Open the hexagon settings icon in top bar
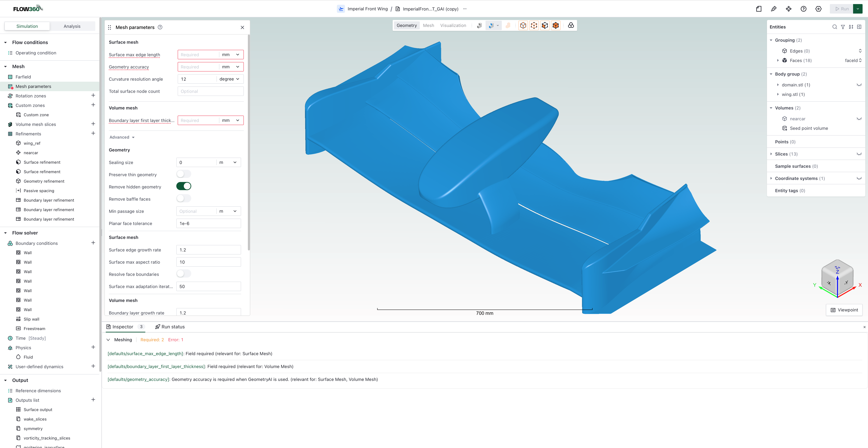The height and width of the screenshot is (448, 868). click(x=818, y=9)
